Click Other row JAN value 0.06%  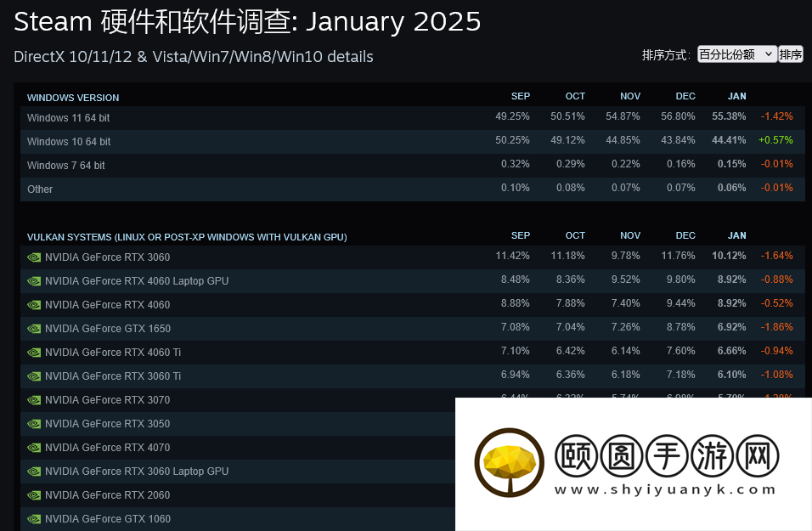(x=731, y=188)
